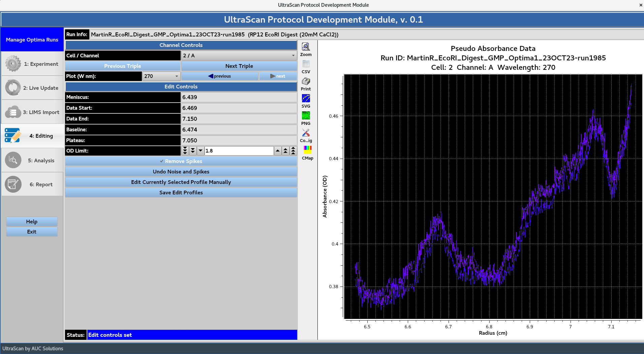The image size is (644, 354).
Task: Switch to the 5: Analysis step
Action: point(32,160)
